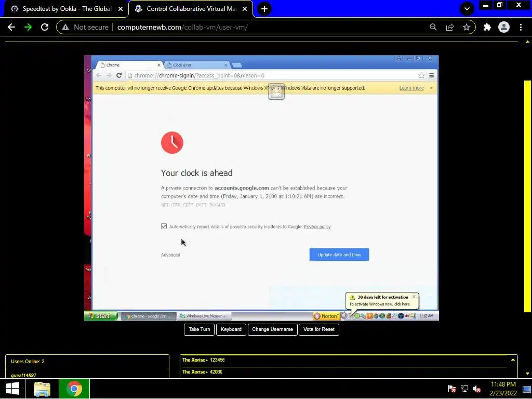Screen dimensions: 532x399
Task: Click the Take Turn button
Action: pos(199,329)
